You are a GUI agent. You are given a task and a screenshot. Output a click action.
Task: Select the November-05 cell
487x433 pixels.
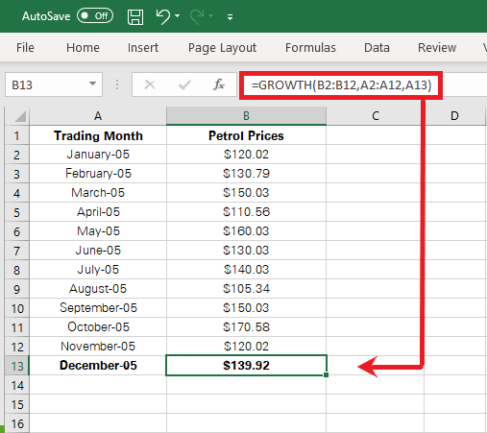point(98,346)
